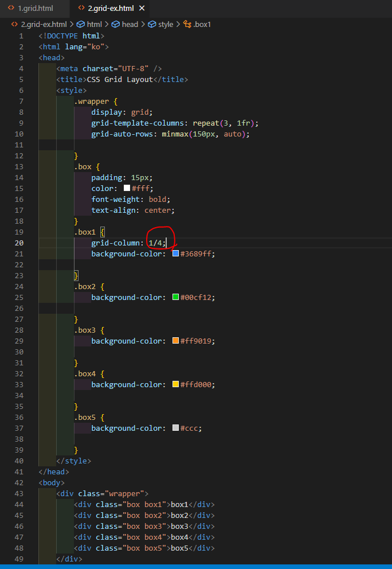This screenshot has height=569, width=392.
Task: Click the box3 div content on line 46
Action: pyautogui.click(x=179, y=526)
